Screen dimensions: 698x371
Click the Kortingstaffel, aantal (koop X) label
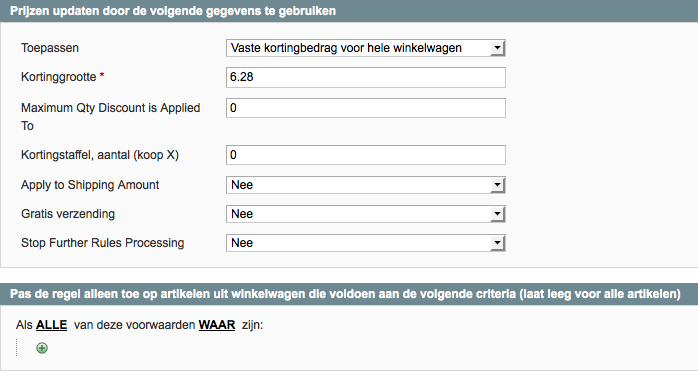(x=100, y=155)
